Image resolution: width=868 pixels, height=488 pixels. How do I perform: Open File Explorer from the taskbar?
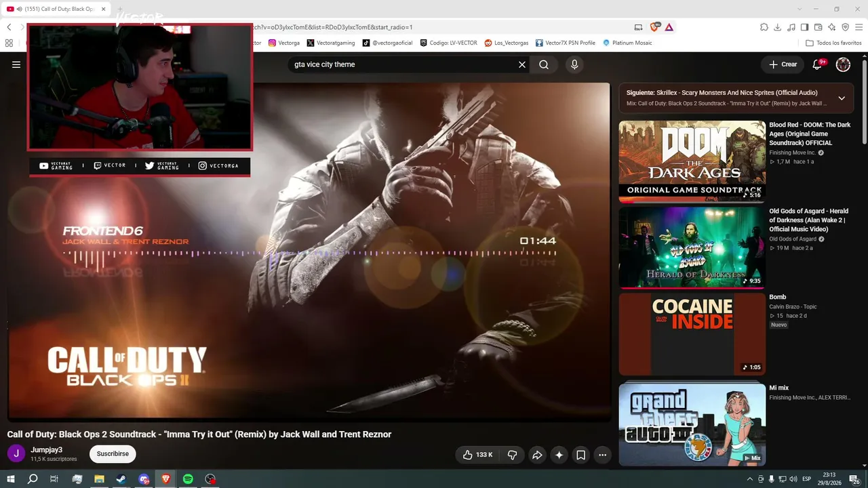[x=99, y=479]
